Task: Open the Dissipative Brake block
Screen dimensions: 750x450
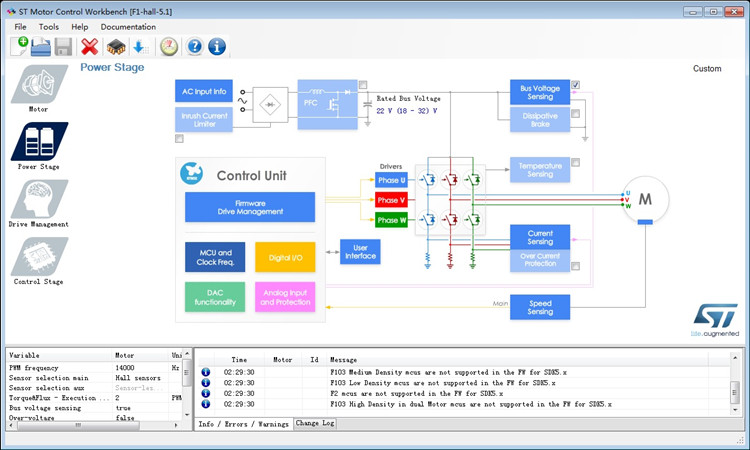Action: [540, 120]
